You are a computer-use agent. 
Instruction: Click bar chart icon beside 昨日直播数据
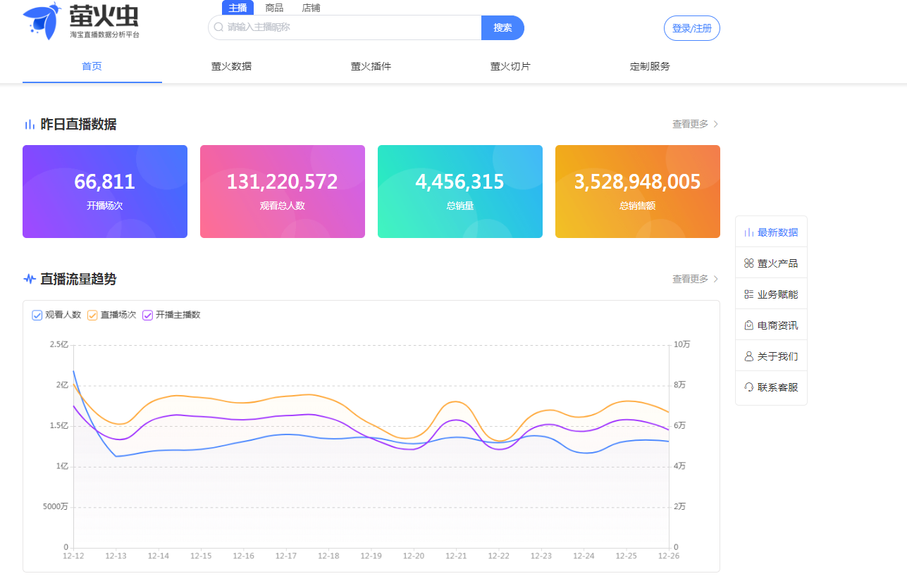(x=30, y=125)
